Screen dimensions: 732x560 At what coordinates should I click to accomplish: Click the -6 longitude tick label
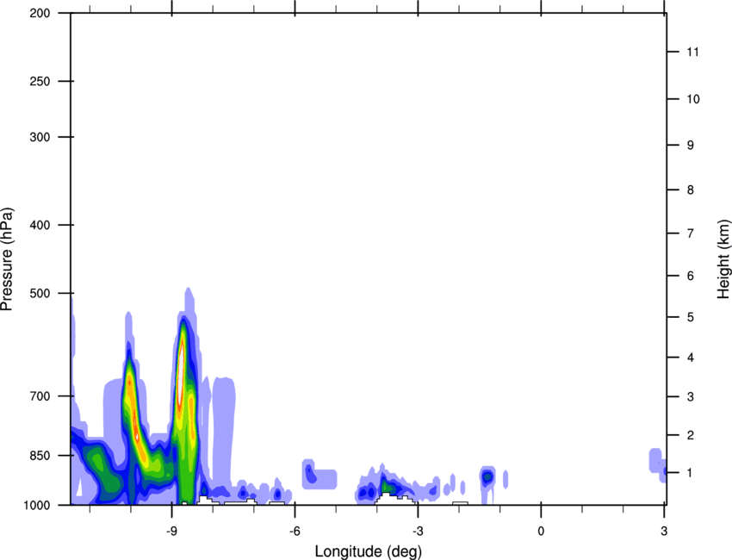click(295, 532)
